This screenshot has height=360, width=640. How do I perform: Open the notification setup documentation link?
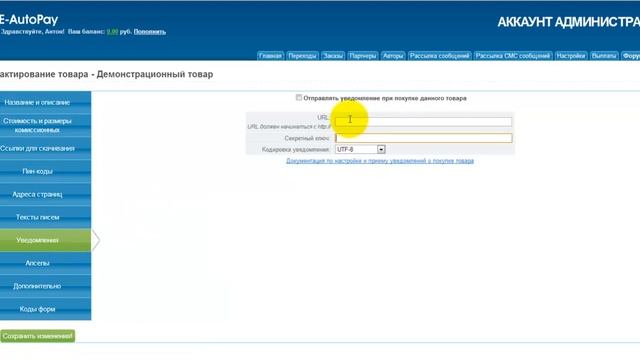(x=380, y=161)
